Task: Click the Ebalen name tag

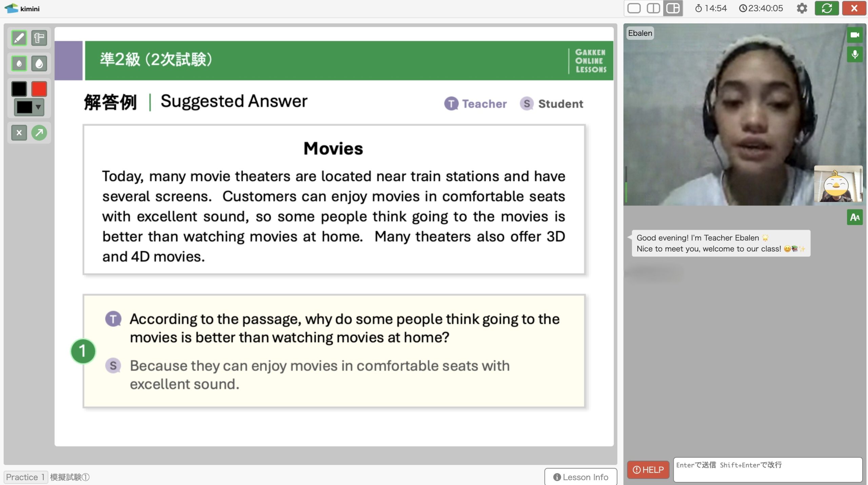Action: pos(640,33)
